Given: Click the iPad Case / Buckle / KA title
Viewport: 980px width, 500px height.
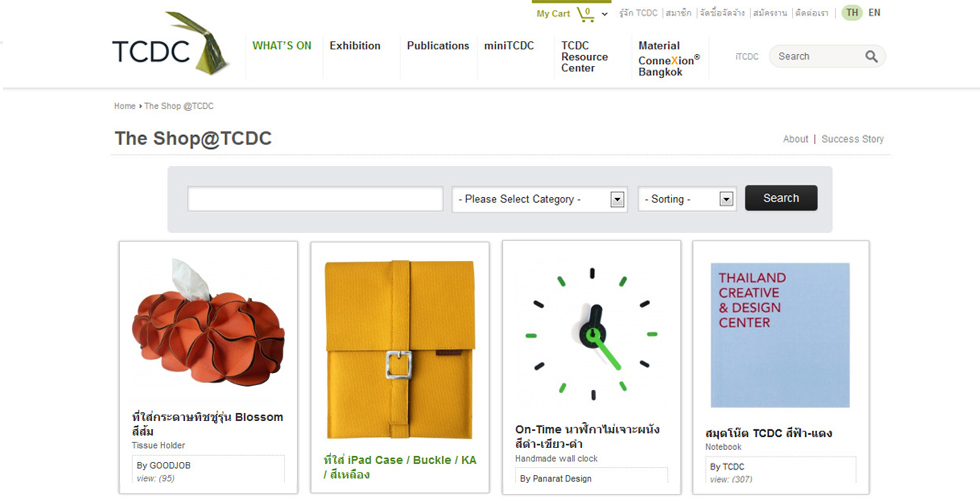Looking at the screenshot, I should pos(400,467).
